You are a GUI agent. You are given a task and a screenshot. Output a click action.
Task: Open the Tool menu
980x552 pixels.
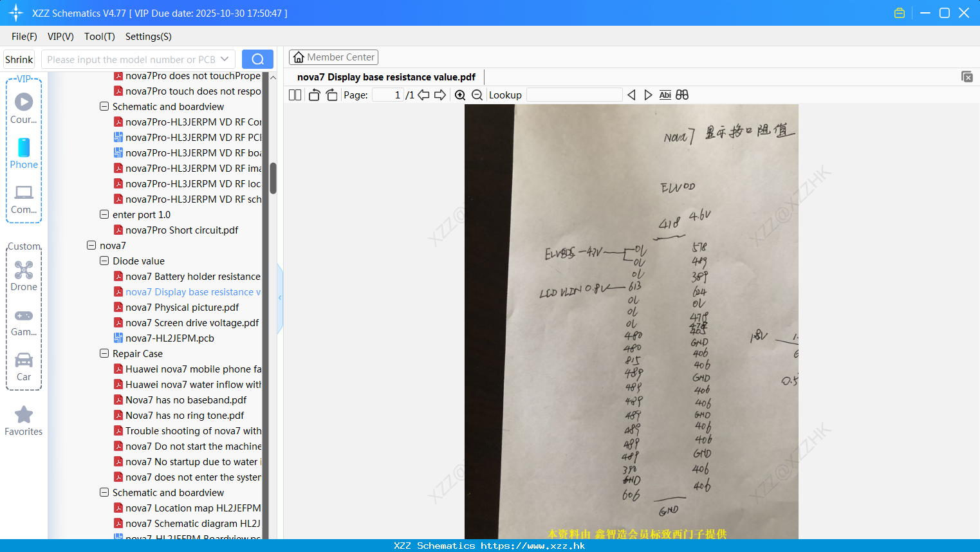coord(99,37)
